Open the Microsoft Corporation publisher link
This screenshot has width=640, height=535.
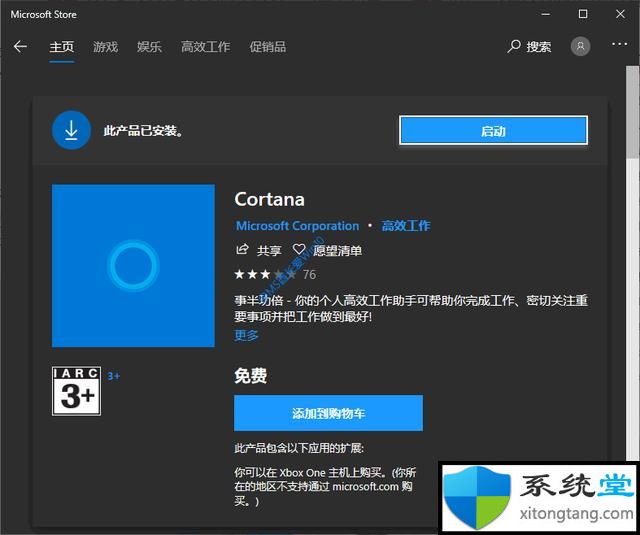[298, 226]
